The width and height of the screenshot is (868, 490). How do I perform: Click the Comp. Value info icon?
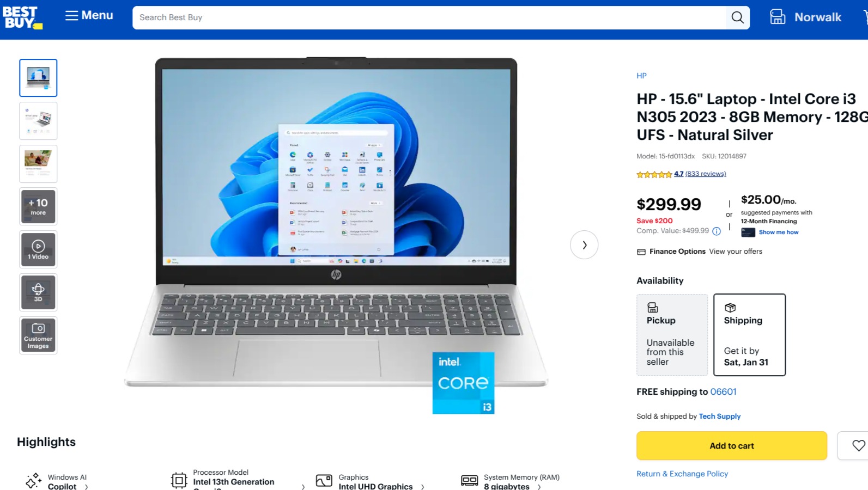717,231
